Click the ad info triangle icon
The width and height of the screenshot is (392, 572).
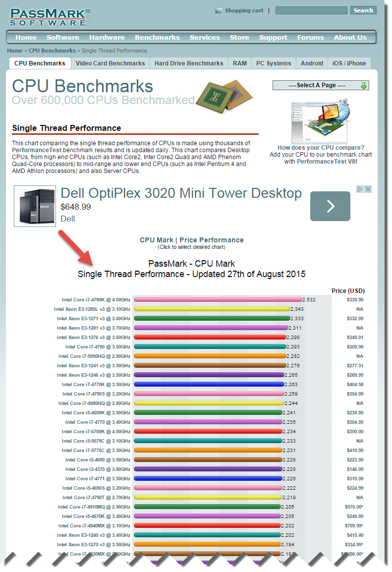point(360,189)
